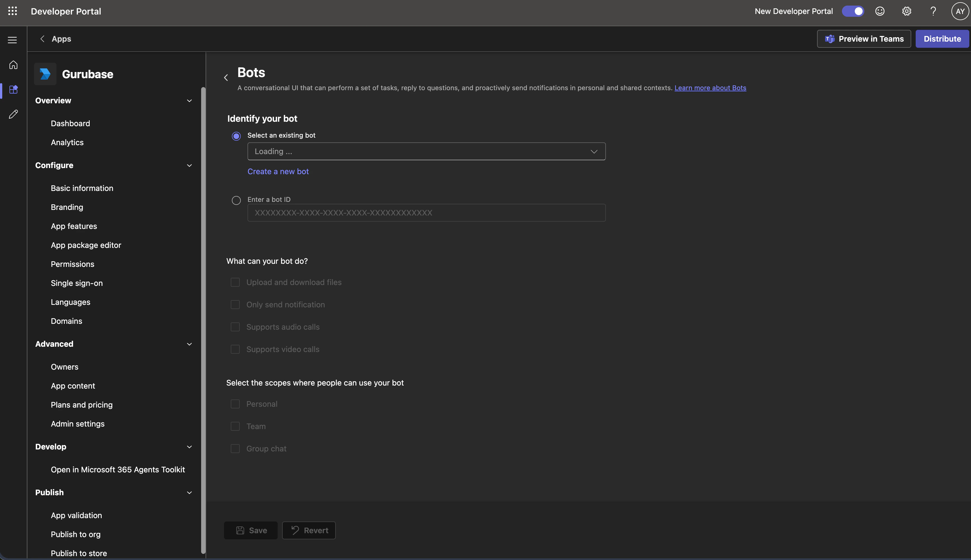Open App features page

[74, 226]
